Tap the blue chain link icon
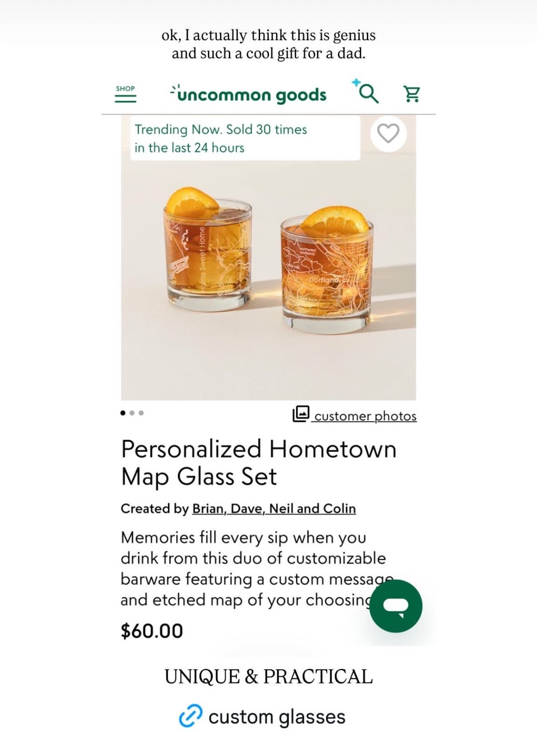 191,716
